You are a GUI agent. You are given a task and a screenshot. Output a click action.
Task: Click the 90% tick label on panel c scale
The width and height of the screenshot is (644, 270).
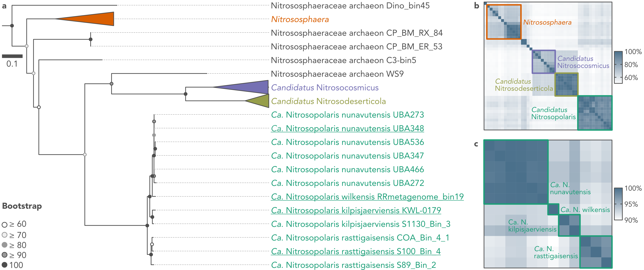(x=631, y=220)
